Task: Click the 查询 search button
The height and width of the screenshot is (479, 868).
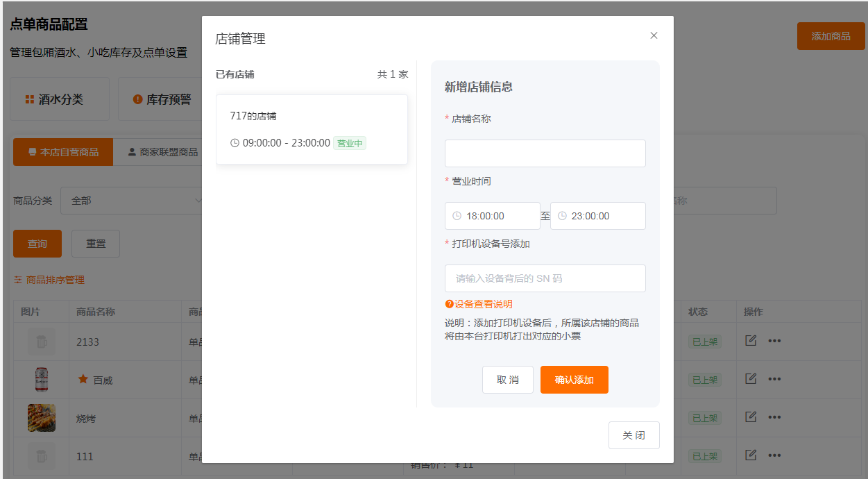Action: [37, 244]
